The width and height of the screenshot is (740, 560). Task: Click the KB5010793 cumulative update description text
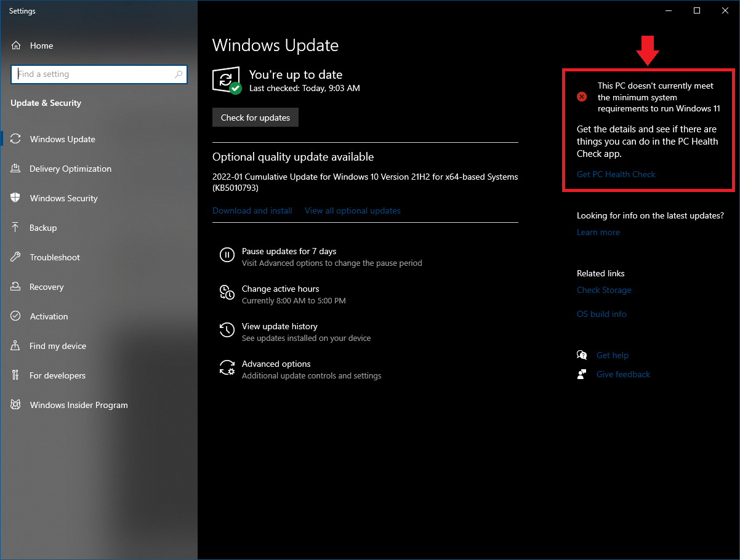[365, 182]
